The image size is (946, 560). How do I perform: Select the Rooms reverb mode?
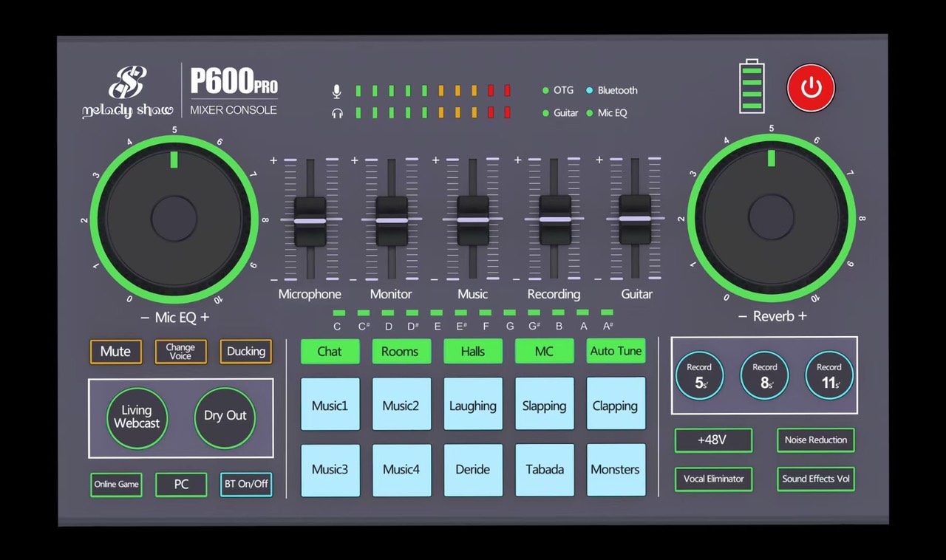tap(400, 352)
